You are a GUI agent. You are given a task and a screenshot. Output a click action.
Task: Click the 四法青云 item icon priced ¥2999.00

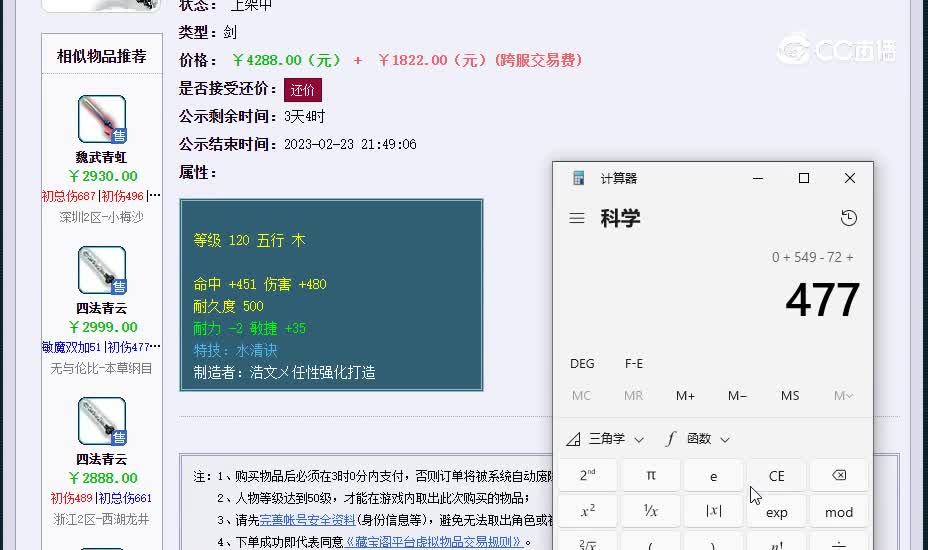[102, 270]
